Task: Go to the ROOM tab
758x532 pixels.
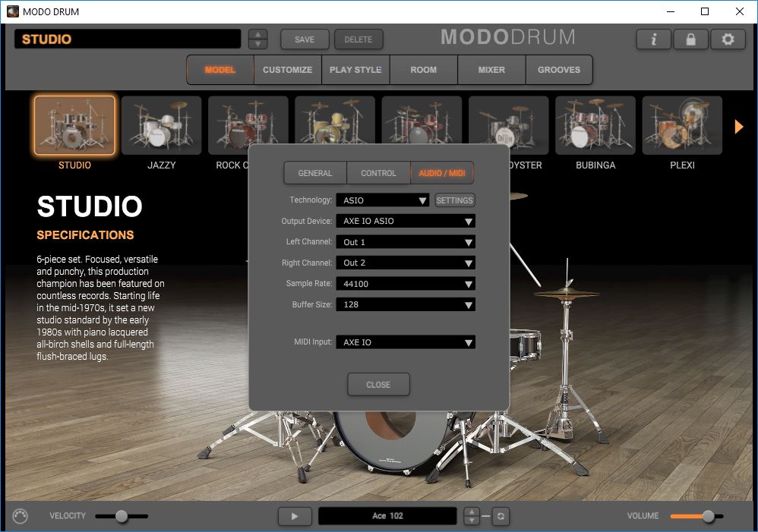Action: click(x=424, y=70)
